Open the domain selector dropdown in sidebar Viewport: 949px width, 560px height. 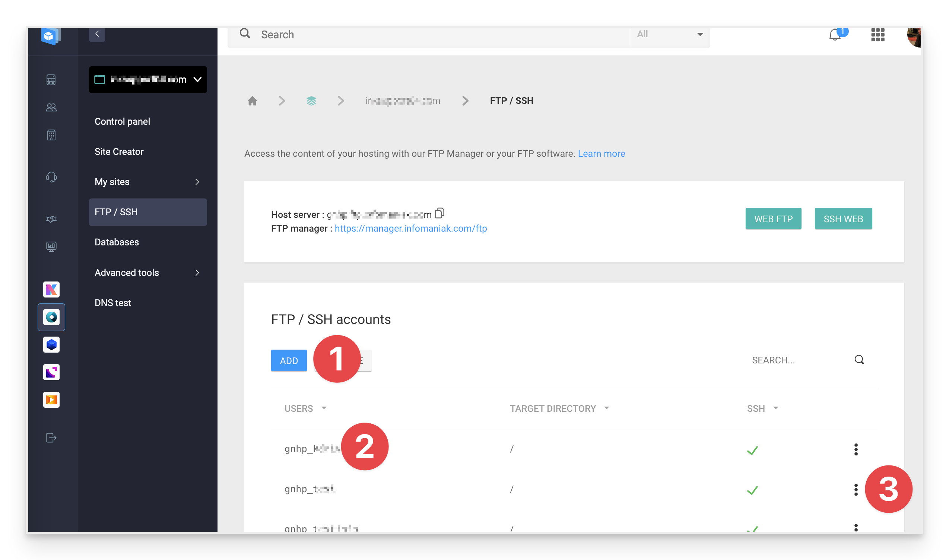point(147,80)
